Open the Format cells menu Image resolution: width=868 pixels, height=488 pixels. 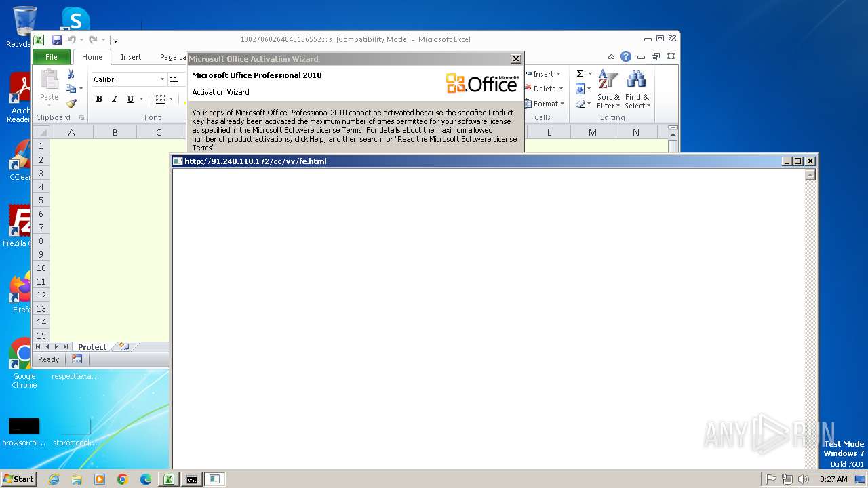(545, 104)
